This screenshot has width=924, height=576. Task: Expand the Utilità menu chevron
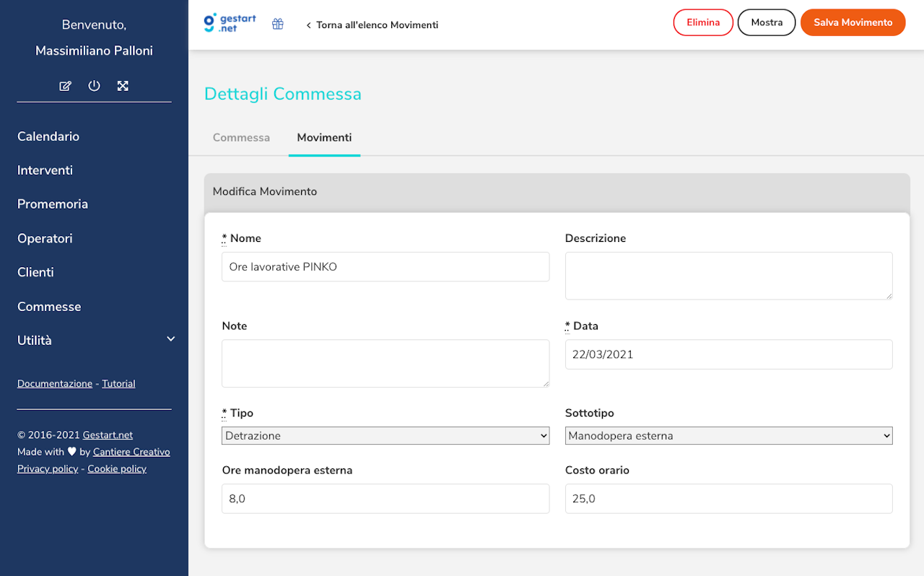tap(171, 339)
